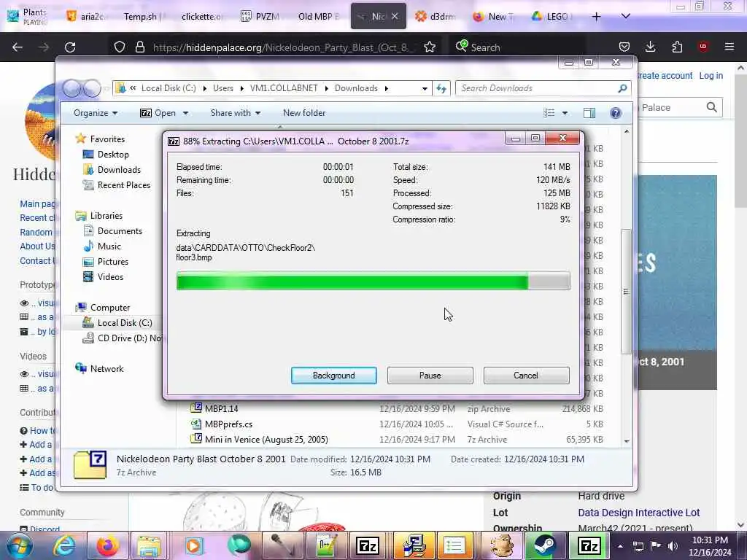
Task: Open taskbar clock 10:31 PM
Action: (x=710, y=545)
